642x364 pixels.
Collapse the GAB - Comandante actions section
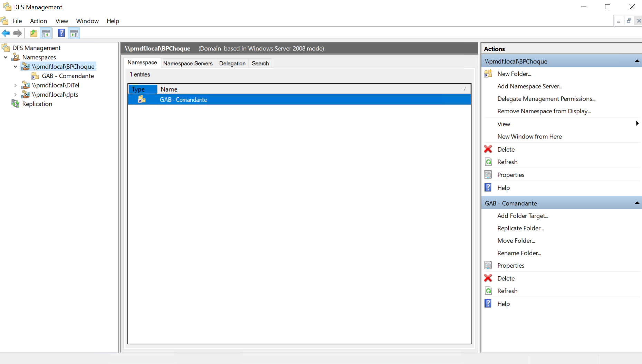coord(637,203)
